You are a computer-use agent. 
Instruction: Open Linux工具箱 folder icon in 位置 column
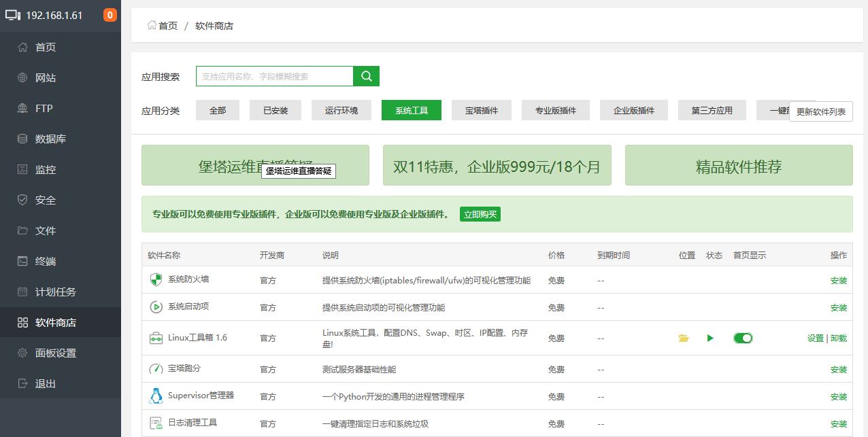(684, 337)
